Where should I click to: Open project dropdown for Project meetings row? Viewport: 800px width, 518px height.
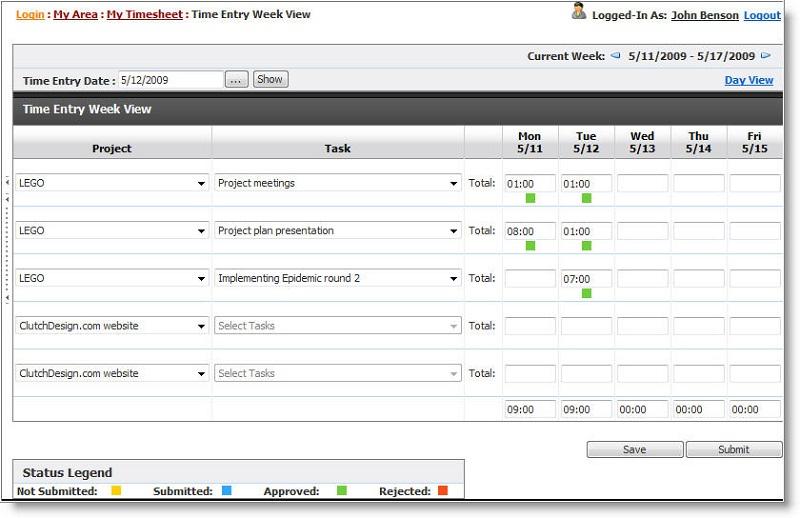tap(112, 183)
